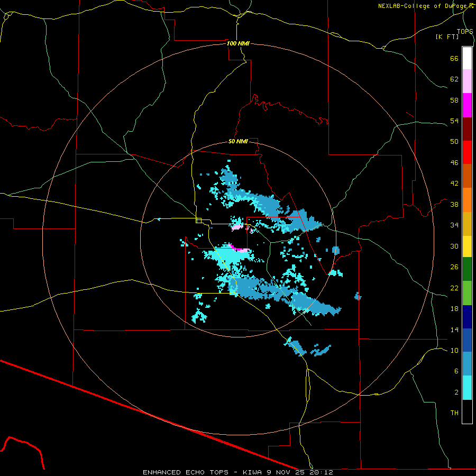
Task: Select the light green legend swatch
Action: 467,293
